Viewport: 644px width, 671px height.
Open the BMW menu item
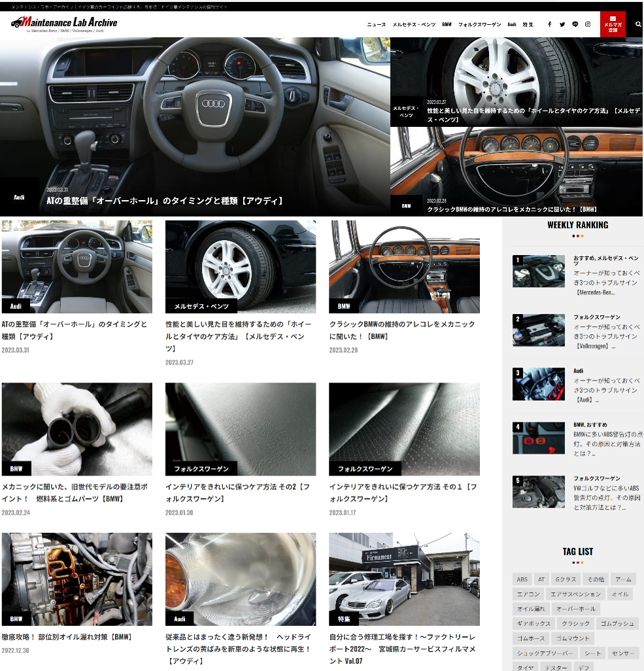(x=447, y=24)
